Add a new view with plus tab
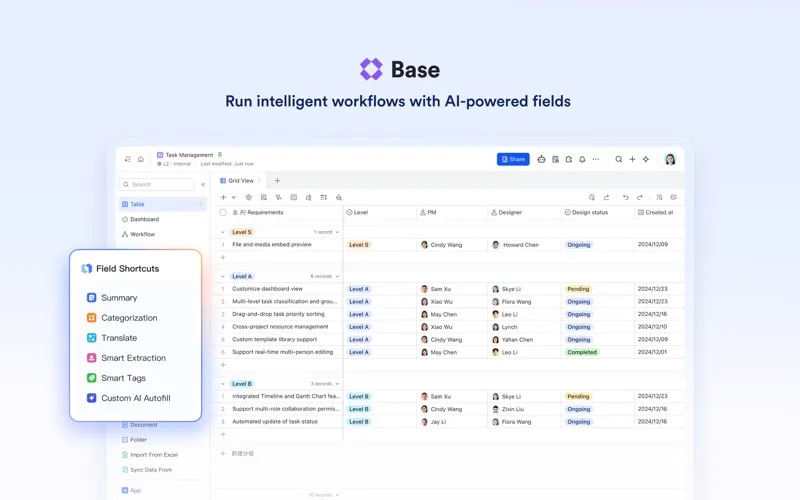The height and width of the screenshot is (500, 800). [277, 181]
